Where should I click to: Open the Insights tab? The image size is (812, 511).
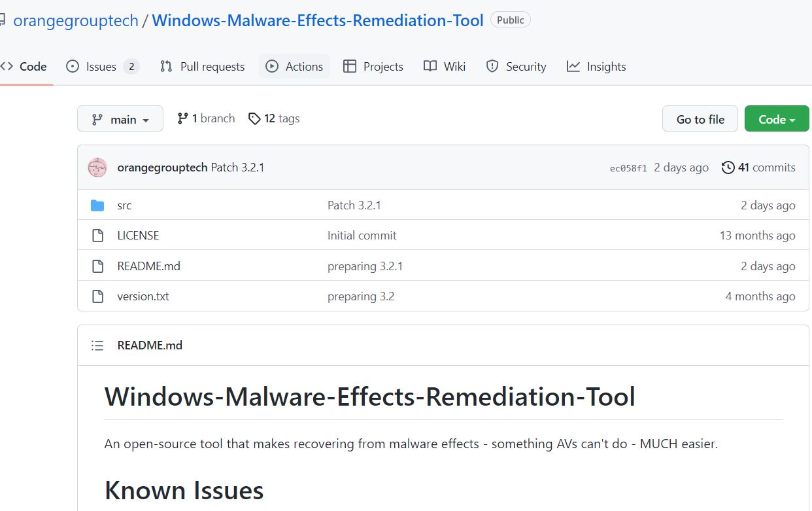pyautogui.click(x=596, y=66)
